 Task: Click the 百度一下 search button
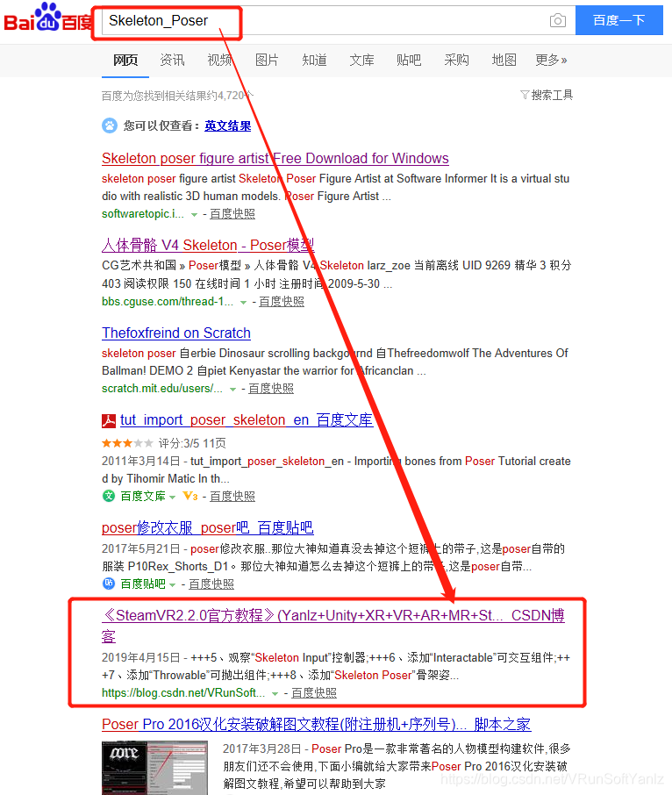tap(618, 20)
